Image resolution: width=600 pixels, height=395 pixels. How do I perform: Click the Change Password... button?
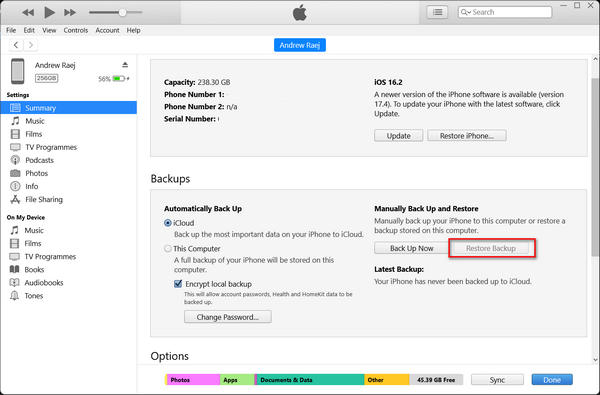click(228, 317)
